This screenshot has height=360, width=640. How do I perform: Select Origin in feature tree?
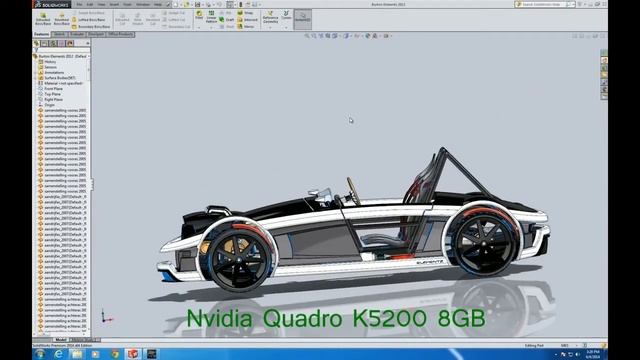pyautogui.click(x=47, y=105)
